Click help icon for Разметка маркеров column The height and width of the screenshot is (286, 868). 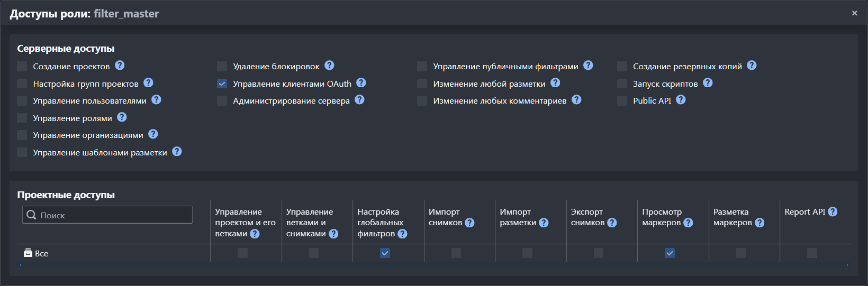[759, 223]
